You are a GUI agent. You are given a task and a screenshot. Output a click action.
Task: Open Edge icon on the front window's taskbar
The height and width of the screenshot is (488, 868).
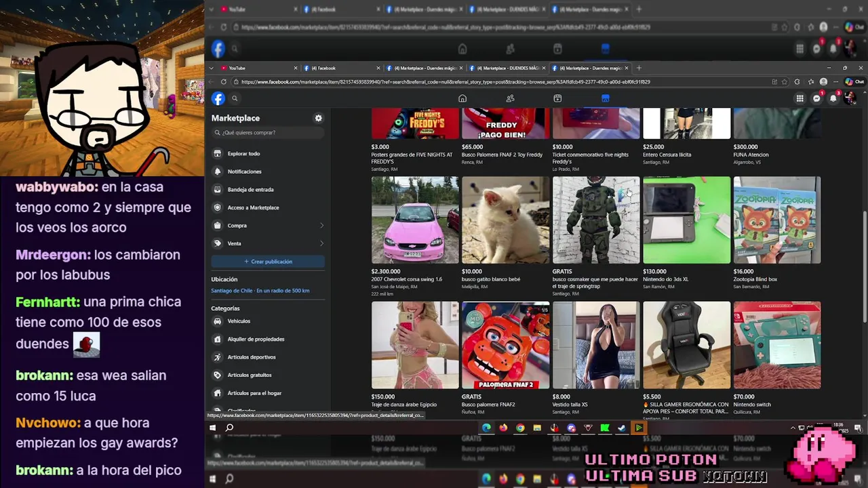click(486, 428)
